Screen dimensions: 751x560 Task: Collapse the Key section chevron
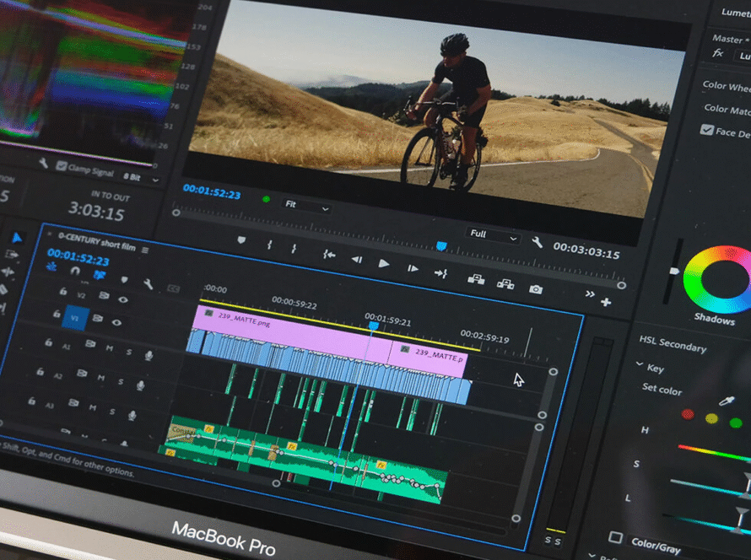coord(640,364)
